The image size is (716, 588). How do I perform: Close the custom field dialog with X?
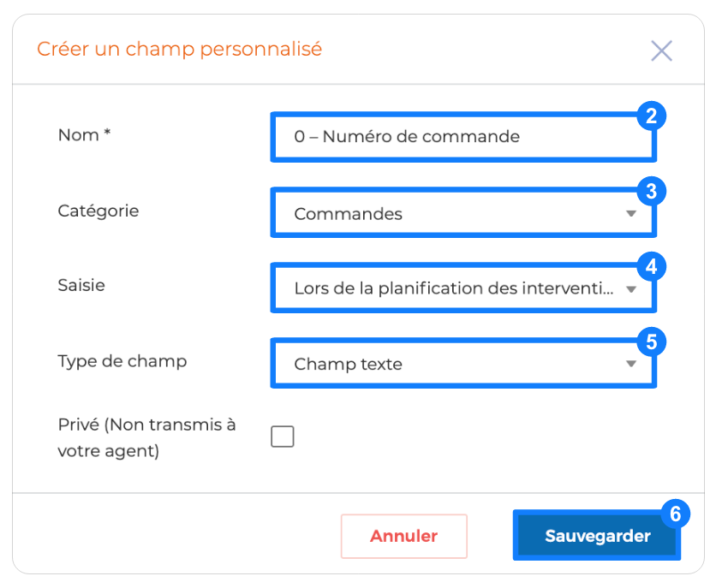(661, 50)
